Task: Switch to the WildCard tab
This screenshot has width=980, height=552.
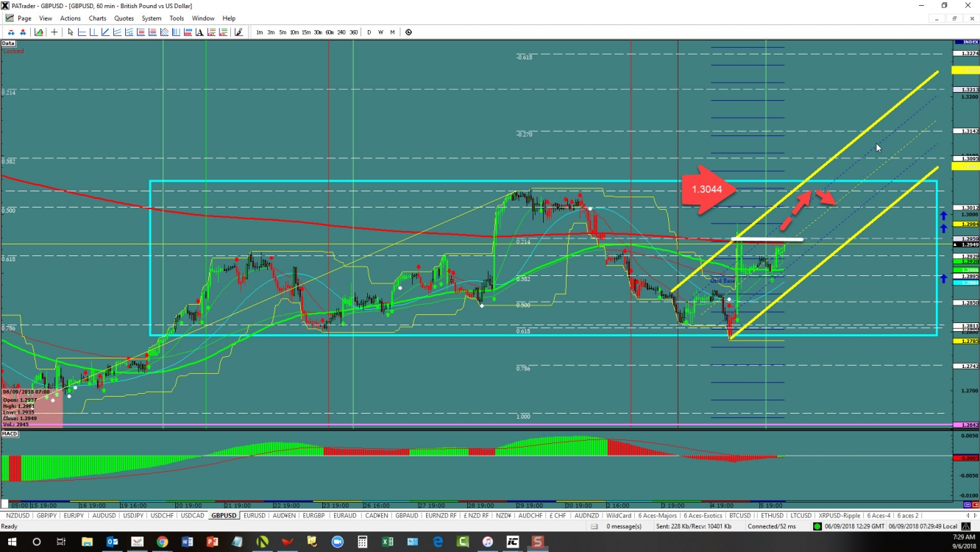Action: click(x=619, y=516)
